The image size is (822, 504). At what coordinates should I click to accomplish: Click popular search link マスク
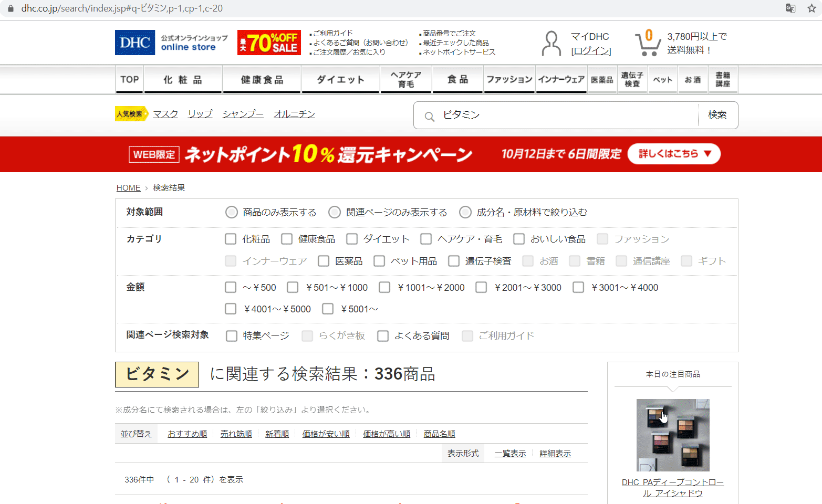click(165, 114)
